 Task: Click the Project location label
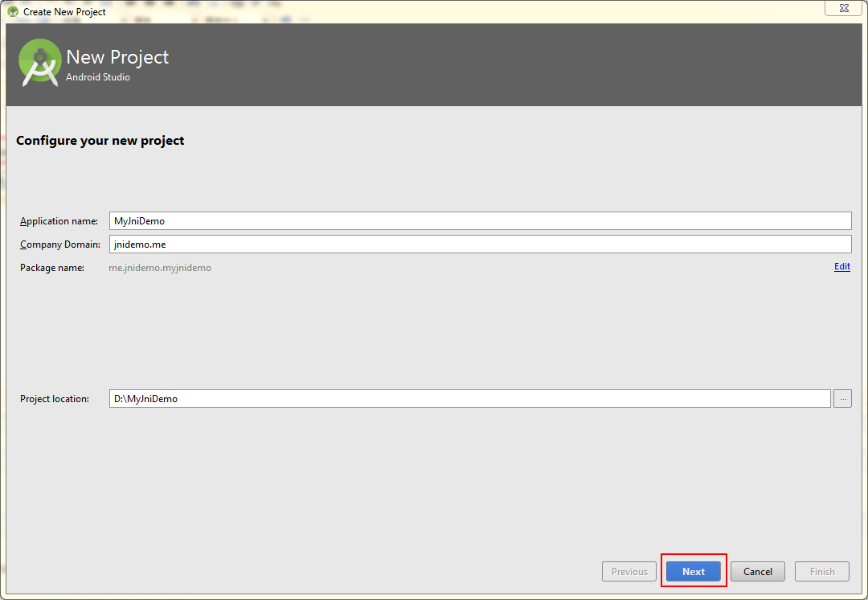coord(55,399)
